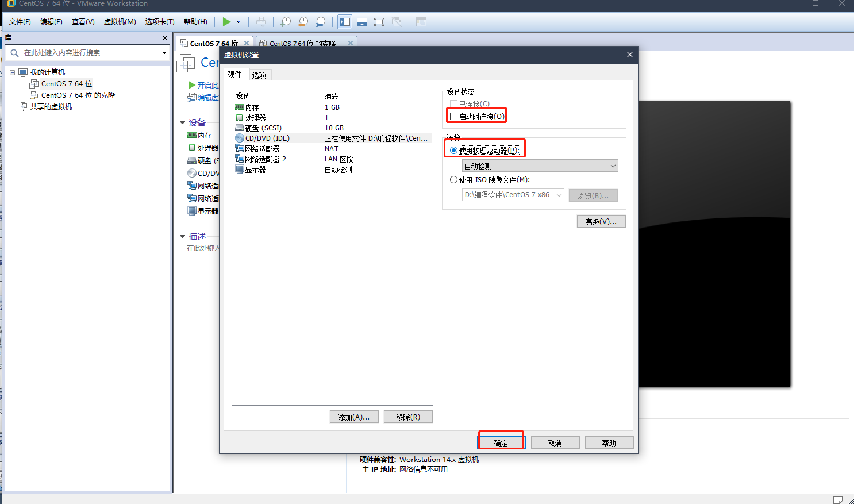Select 使用物理驱动器(P) radio button

[454, 151]
